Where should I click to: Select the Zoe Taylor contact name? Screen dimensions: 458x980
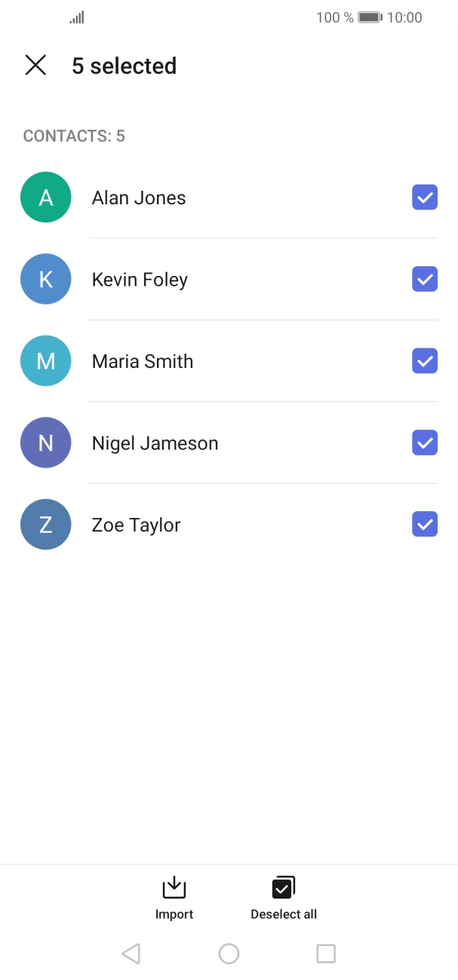point(136,525)
